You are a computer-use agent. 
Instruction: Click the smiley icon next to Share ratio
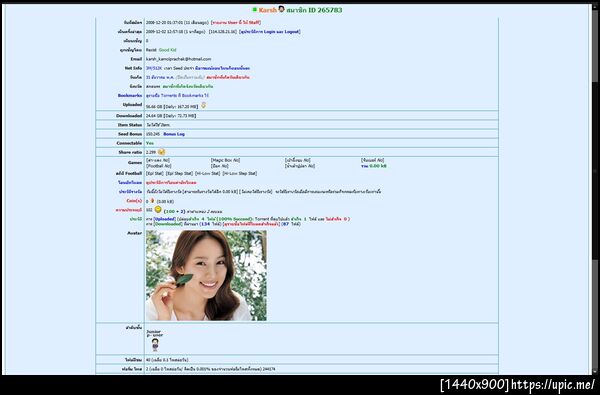click(162, 152)
